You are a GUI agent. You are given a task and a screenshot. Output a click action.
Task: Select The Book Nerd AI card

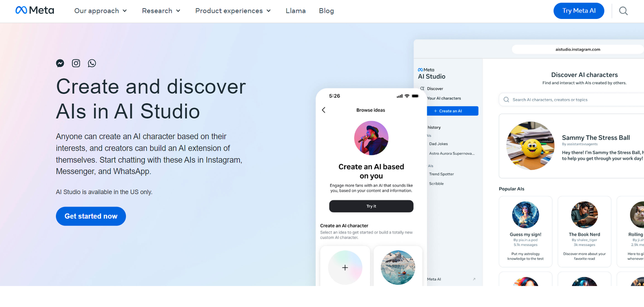[584, 232]
